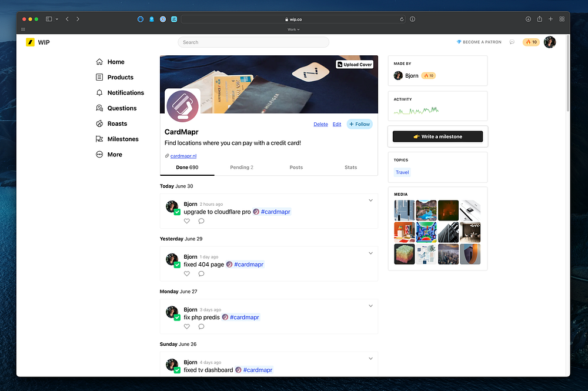Click the WIP logo icon
Viewport: 588px width, 391px height.
tap(30, 42)
